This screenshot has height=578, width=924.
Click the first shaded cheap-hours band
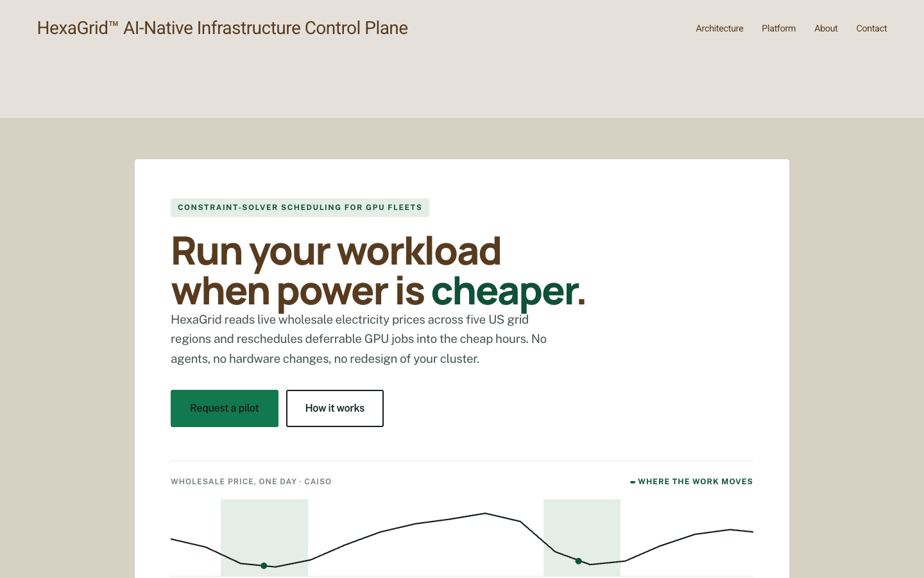tap(264, 538)
